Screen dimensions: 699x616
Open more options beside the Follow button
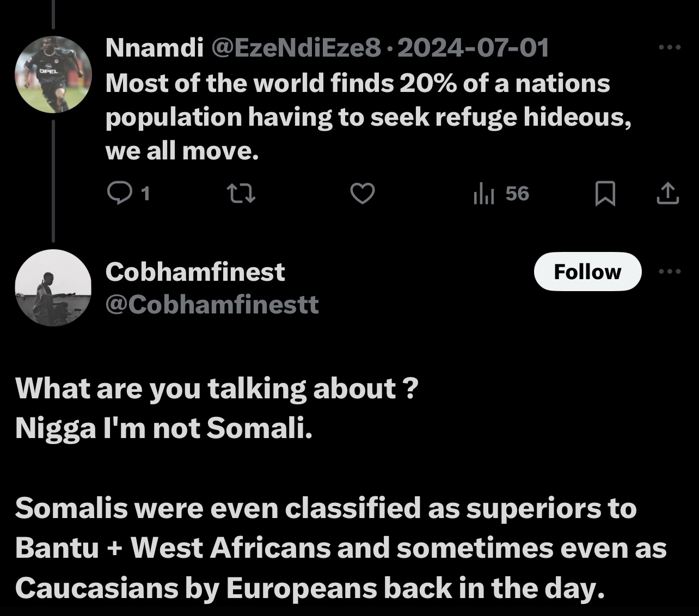click(669, 271)
